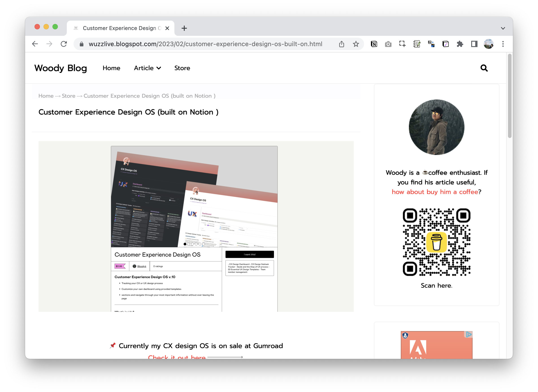Open the Extensions puzzle piece menu
The width and height of the screenshot is (538, 392).
pos(460,44)
